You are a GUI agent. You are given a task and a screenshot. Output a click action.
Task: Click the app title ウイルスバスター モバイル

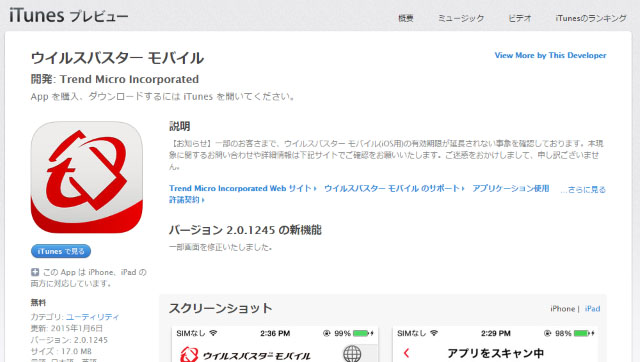(x=117, y=58)
